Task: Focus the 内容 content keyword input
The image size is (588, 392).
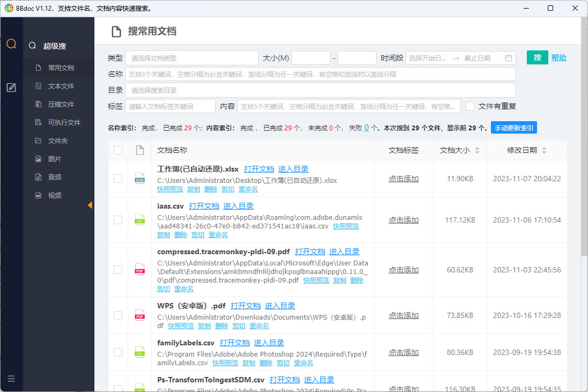Action: pos(349,106)
